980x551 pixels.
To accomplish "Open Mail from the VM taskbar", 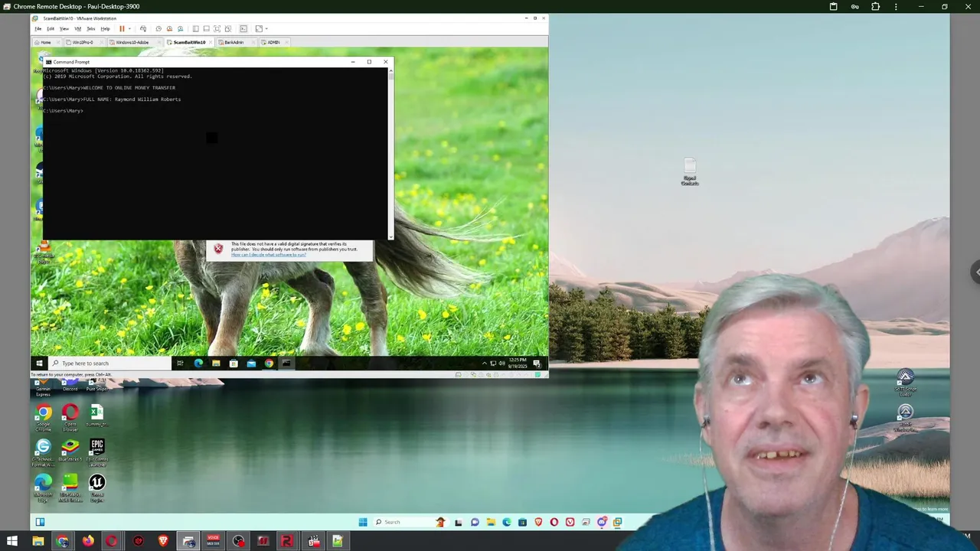I will pyautogui.click(x=251, y=364).
